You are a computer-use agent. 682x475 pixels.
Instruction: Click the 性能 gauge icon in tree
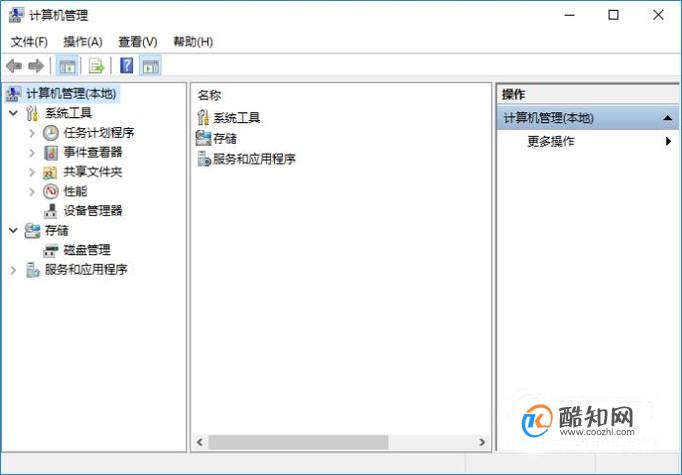tap(51, 191)
